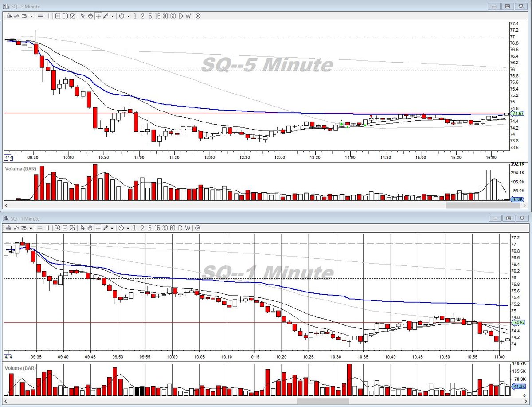Screen dimensions: 532x407
Task: Click the zoom in icon in the SQ--5 Minute toolbar
Action: [x=58, y=16]
